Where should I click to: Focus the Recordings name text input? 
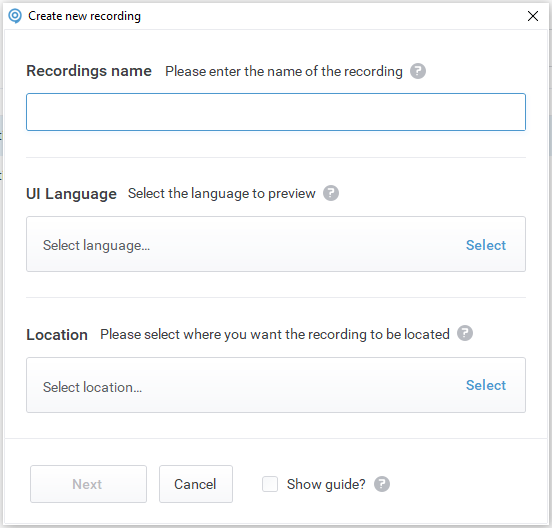coord(276,112)
